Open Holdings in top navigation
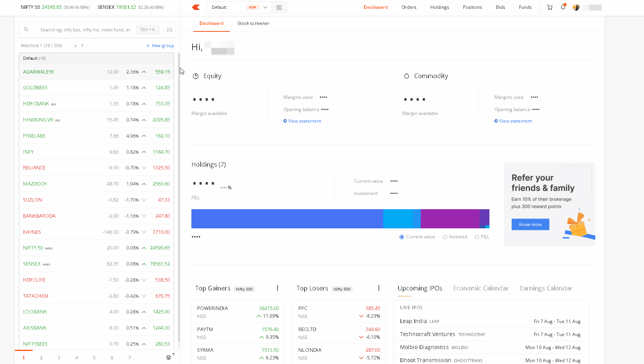Image resolution: width=644 pixels, height=364 pixels. point(440,7)
